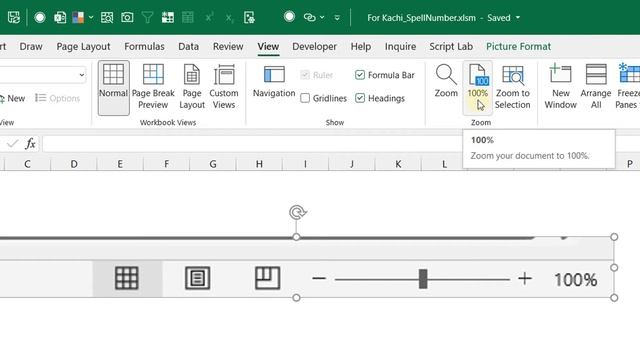Open the dropdown arrow beside the theme colors icon

(91, 18)
